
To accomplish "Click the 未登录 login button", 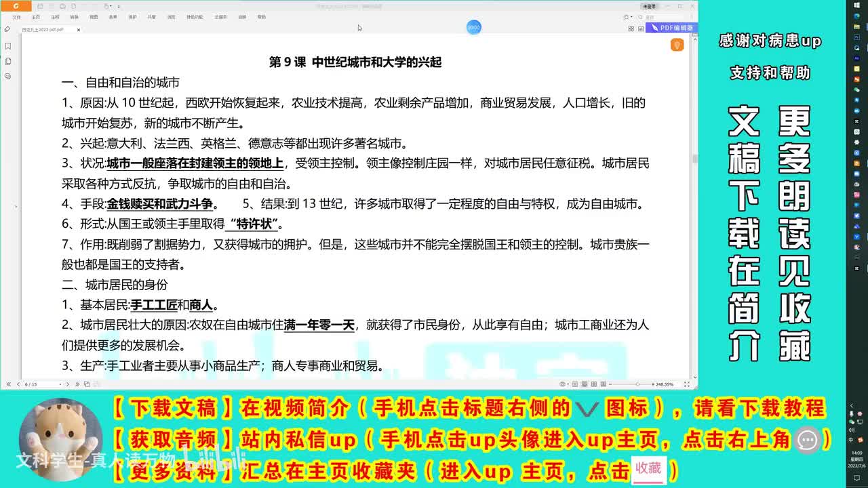I will [649, 6].
